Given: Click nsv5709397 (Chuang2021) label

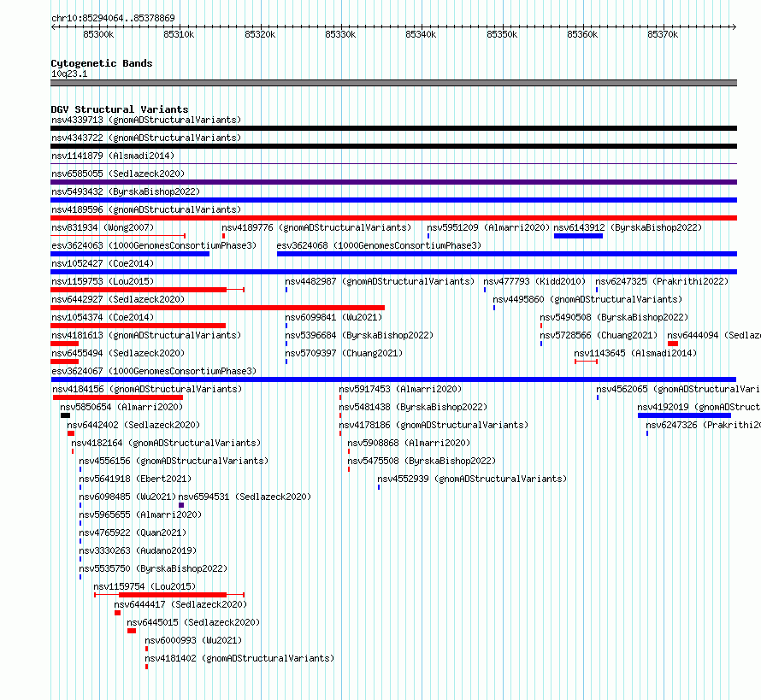Looking at the screenshot, I should point(344,353).
